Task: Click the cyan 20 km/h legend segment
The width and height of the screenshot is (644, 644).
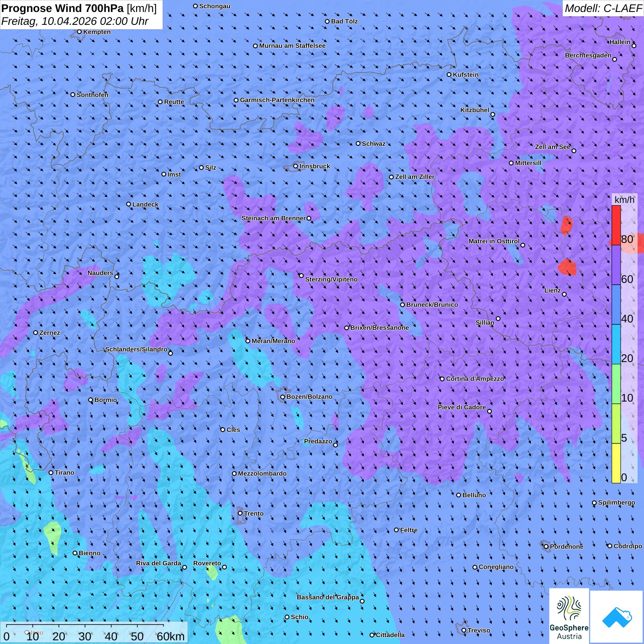Action: (616, 345)
